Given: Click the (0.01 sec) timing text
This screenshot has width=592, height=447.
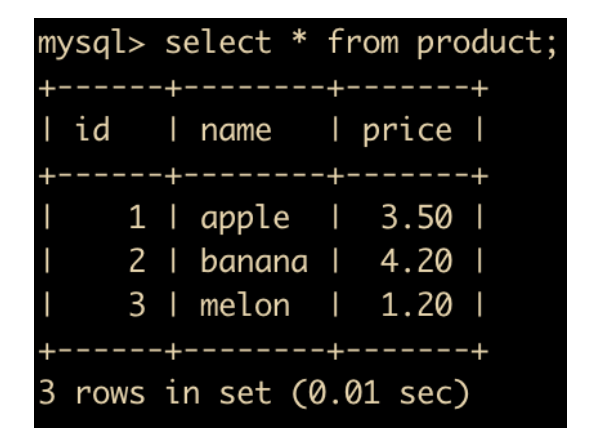Looking at the screenshot, I should (x=381, y=393).
